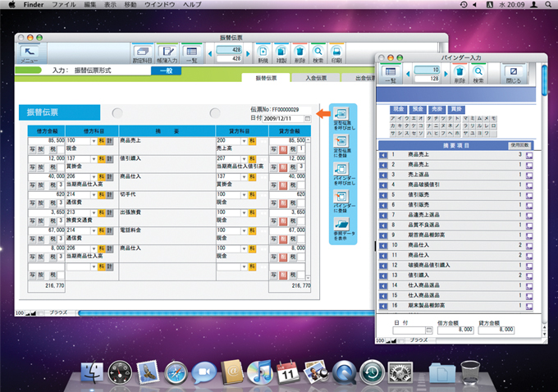Click 借方金額 field showing 8,000 in binder window
Viewport: 558px width, 392px height.
tap(455, 330)
